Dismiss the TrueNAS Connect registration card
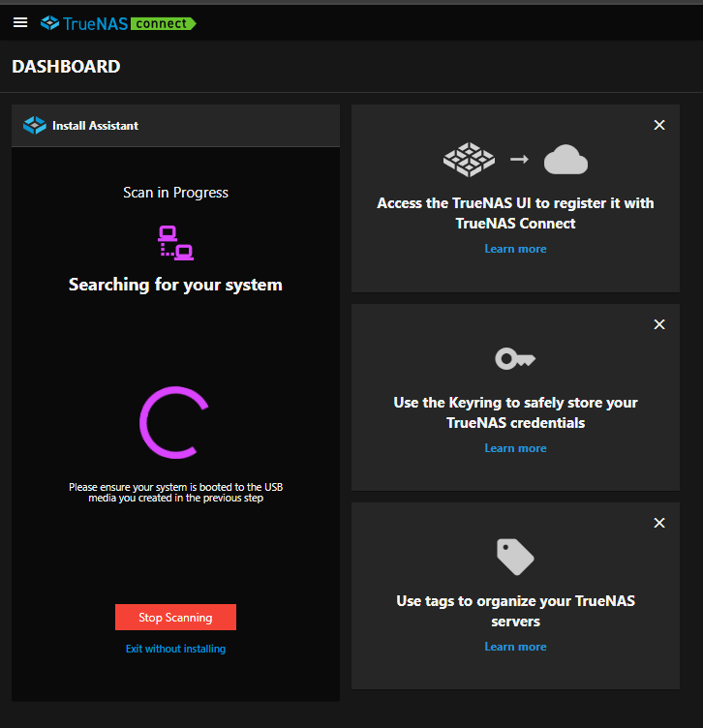 point(659,125)
